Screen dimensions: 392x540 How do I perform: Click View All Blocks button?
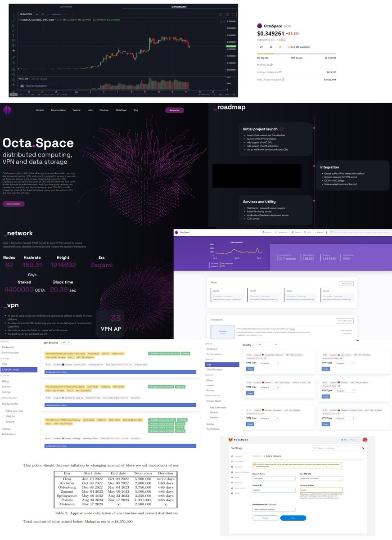pyautogui.click(x=347, y=283)
